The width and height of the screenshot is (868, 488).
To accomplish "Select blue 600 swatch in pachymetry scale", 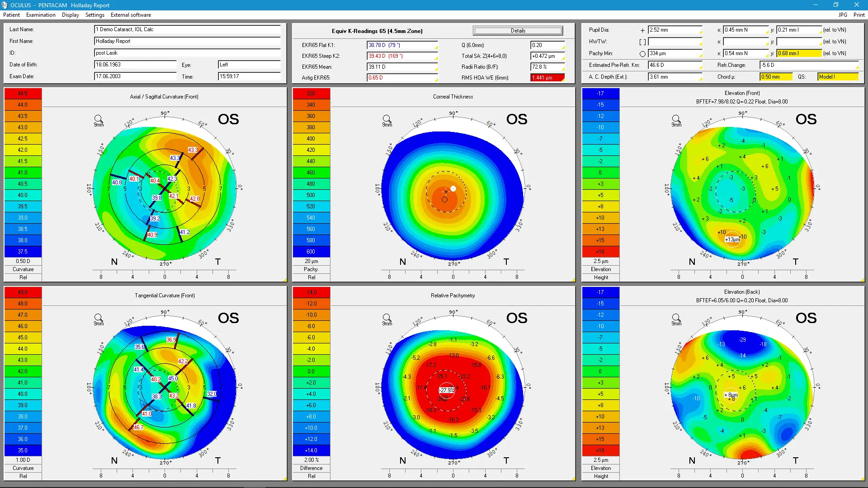I will 311,252.
